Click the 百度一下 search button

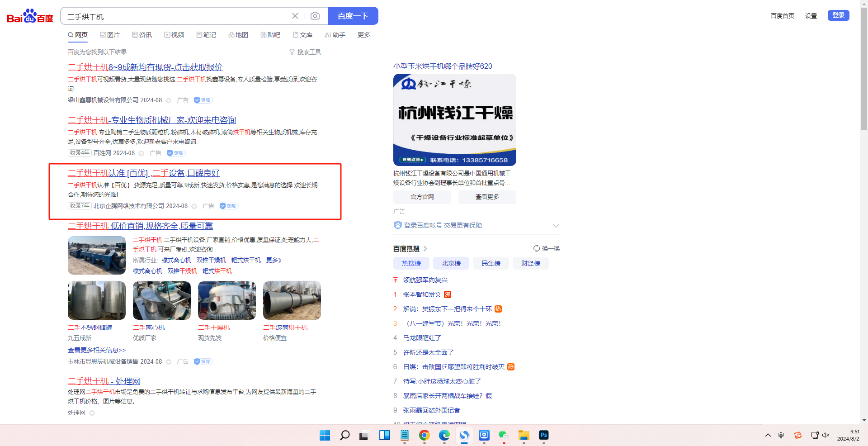click(353, 16)
